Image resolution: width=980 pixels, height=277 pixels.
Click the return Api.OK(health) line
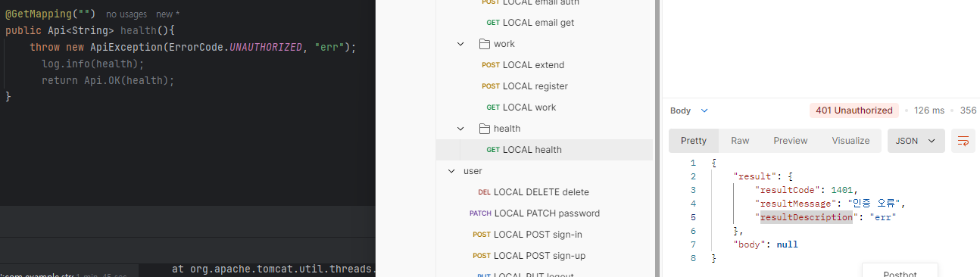point(108,80)
